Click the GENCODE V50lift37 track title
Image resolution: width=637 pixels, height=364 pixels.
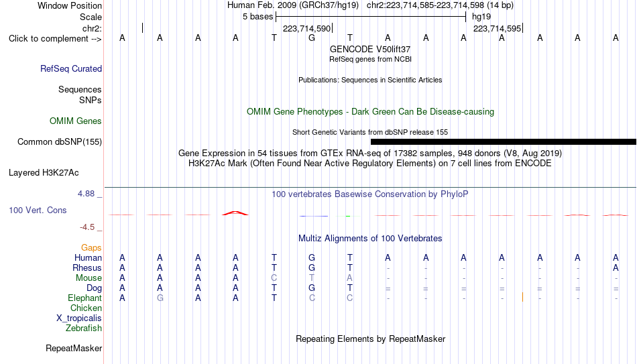point(369,49)
